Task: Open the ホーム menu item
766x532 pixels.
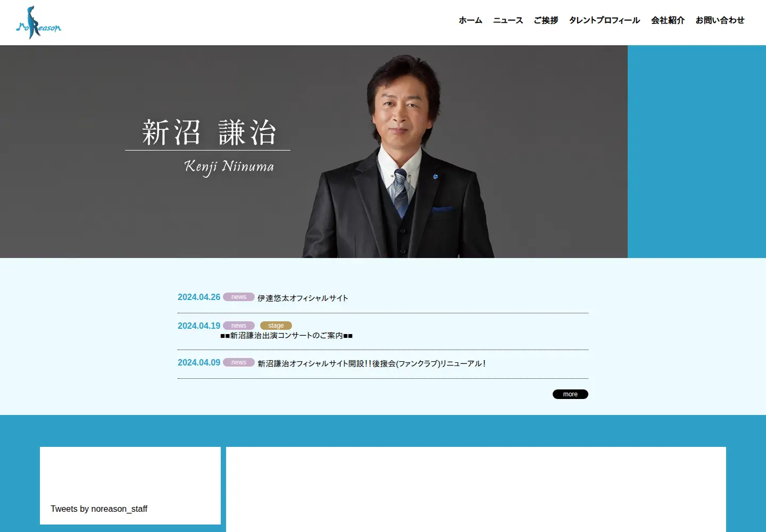Action: [470, 20]
